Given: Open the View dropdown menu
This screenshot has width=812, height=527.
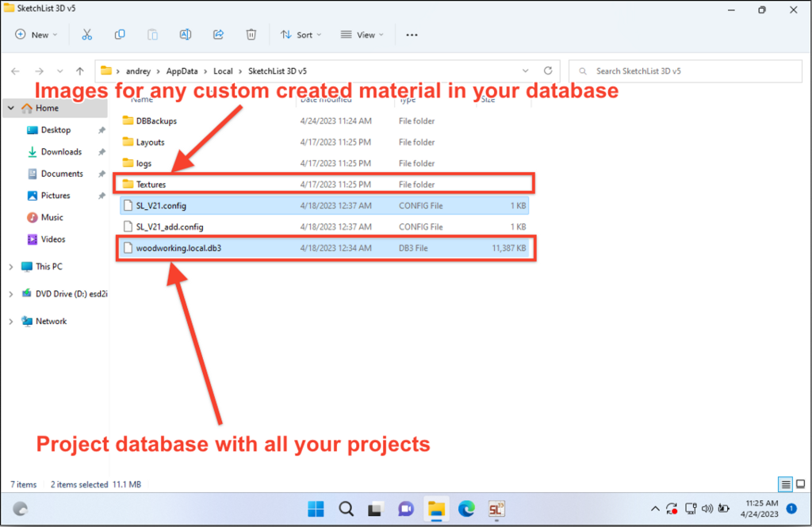Looking at the screenshot, I should 362,35.
